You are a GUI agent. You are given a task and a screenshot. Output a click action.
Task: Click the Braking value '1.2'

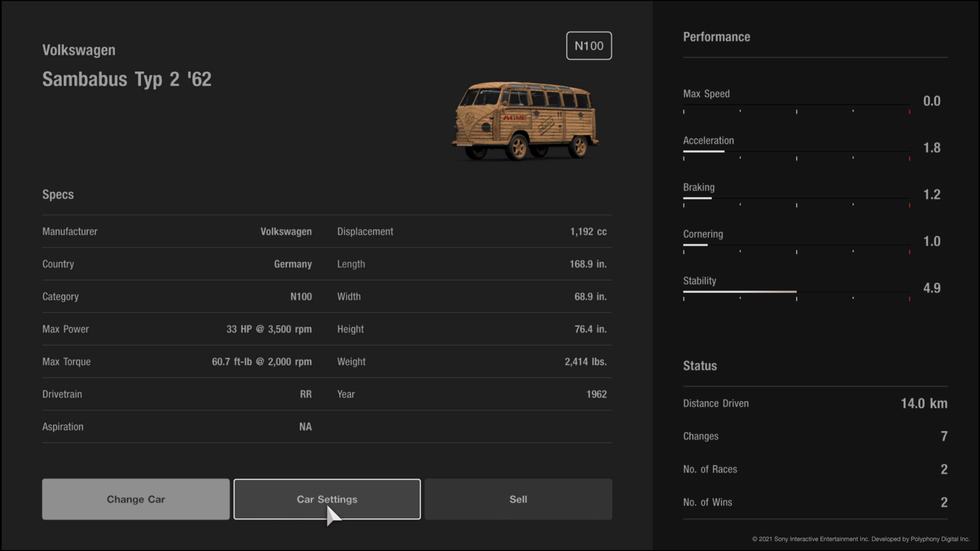(932, 195)
